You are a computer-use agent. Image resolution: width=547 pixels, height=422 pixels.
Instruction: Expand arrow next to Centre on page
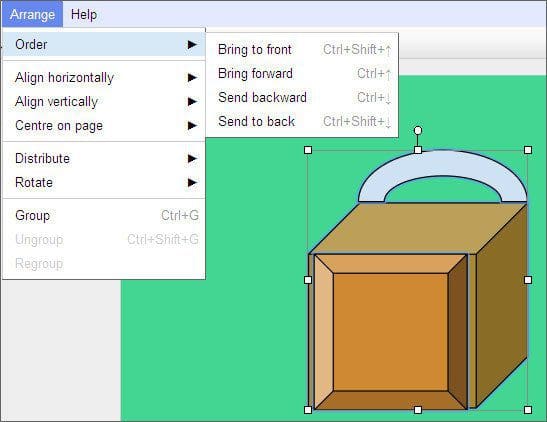point(192,126)
